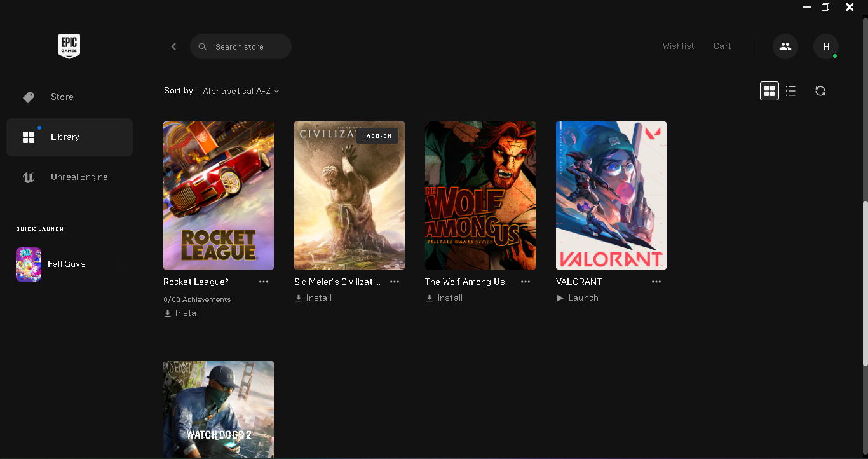The width and height of the screenshot is (868, 459).
Task: Install Rocket League
Action: coord(182,313)
